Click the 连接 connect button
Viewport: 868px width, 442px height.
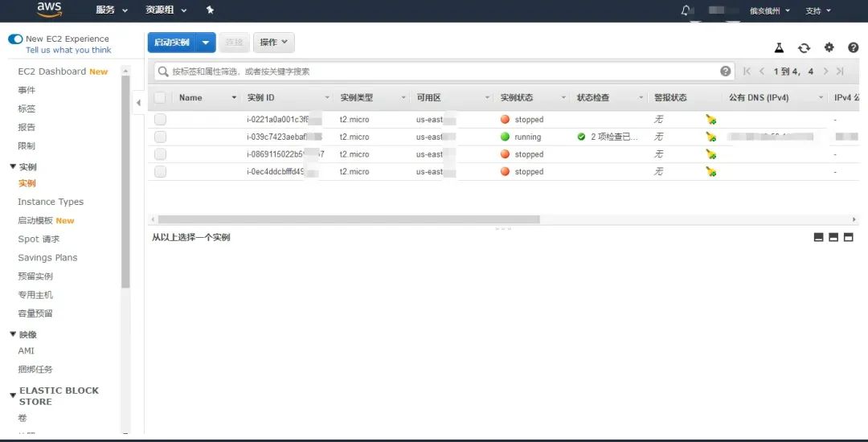[x=234, y=43]
